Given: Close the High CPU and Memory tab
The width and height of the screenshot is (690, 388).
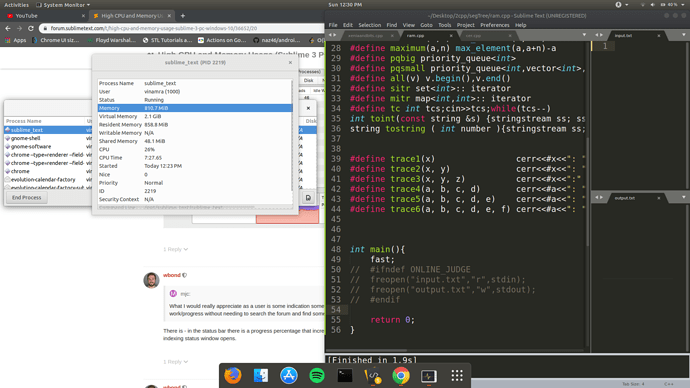Looking at the screenshot, I should [x=169, y=16].
